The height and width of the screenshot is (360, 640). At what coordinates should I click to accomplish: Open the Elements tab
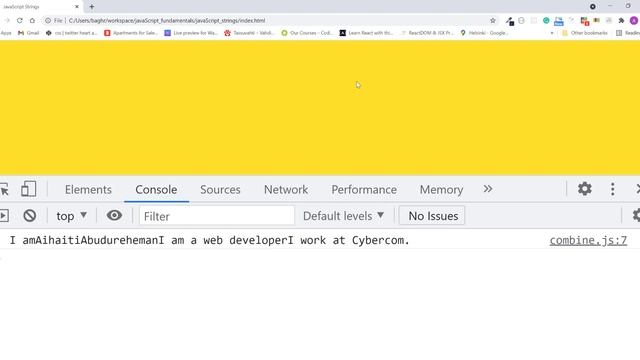[x=88, y=190]
